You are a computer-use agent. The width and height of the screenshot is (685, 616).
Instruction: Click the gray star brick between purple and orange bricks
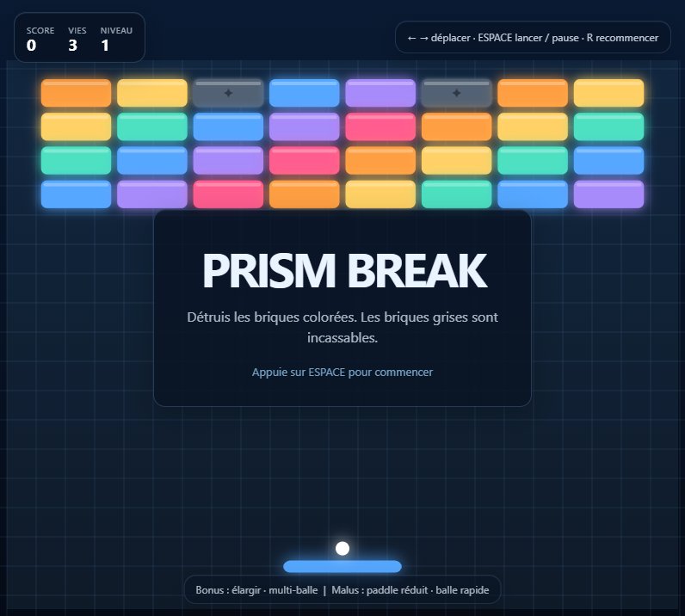pyautogui.click(x=456, y=93)
